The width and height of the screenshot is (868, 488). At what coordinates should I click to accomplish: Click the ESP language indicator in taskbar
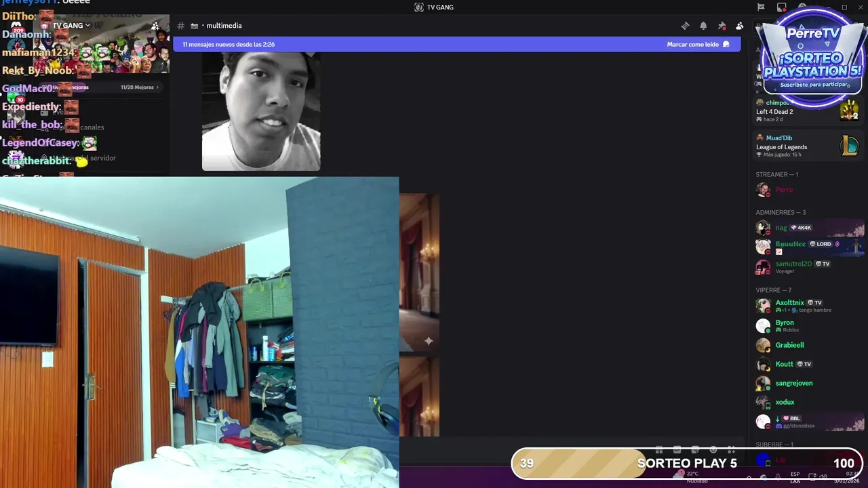point(795,477)
